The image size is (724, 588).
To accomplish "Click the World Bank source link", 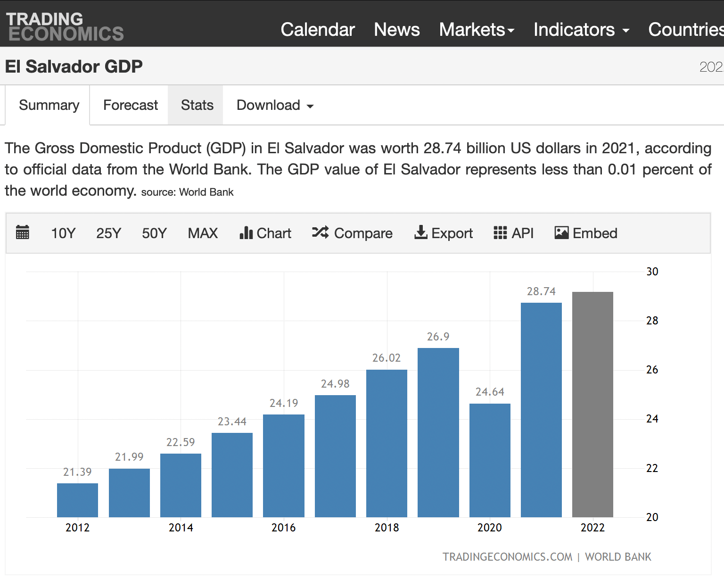I will click(x=206, y=192).
